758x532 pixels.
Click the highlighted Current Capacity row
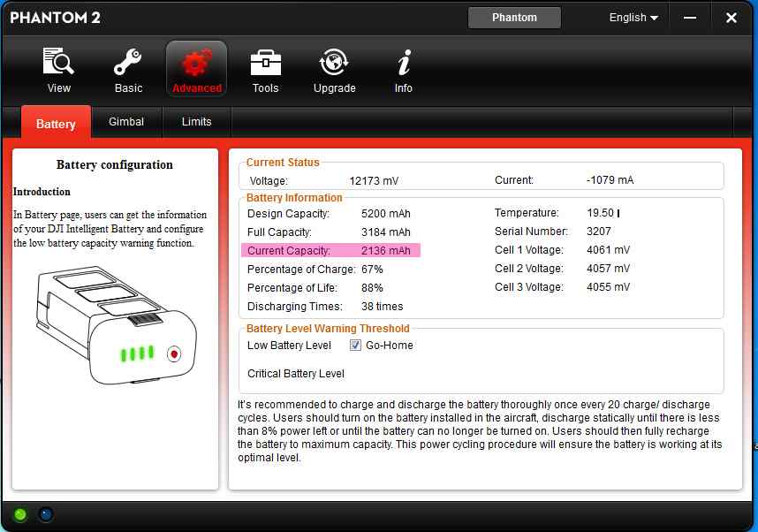(330, 251)
